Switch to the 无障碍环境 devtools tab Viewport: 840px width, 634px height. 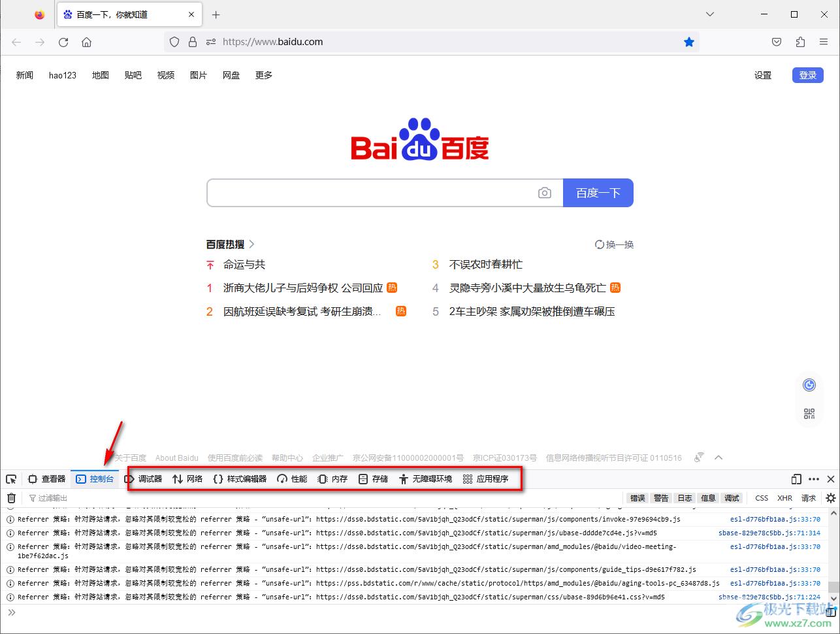pyautogui.click(x=425, y=479)
